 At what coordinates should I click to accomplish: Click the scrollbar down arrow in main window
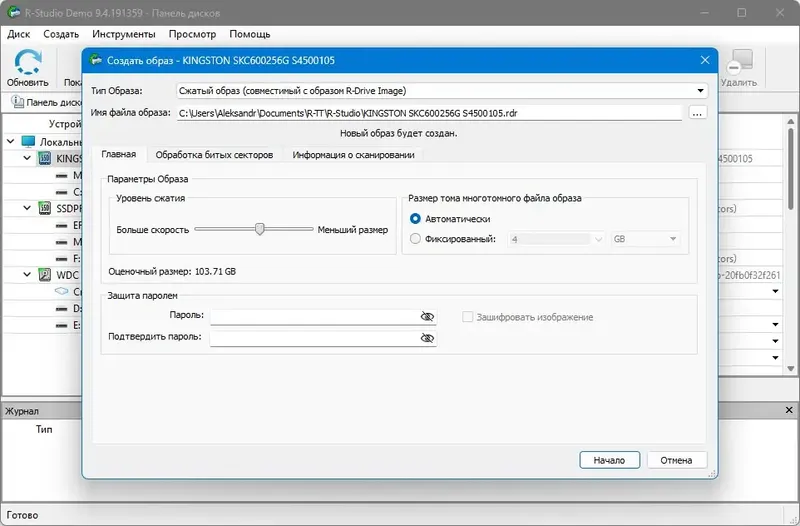[x=791, y=368]
